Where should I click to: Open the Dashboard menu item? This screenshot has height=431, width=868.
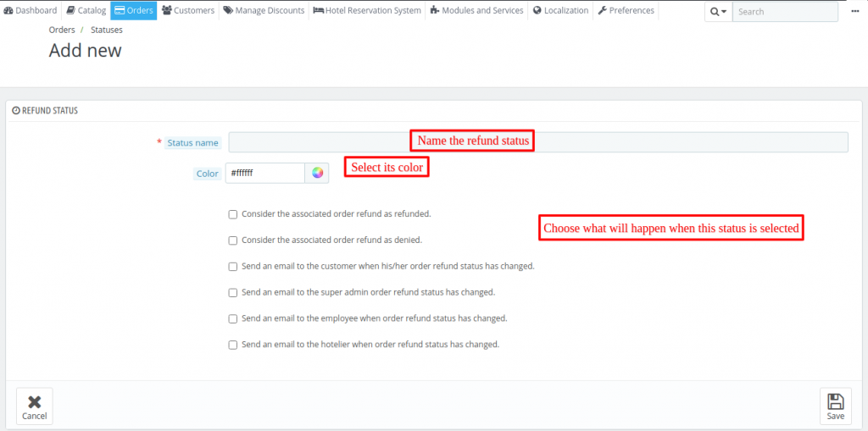tap(31, 10)
